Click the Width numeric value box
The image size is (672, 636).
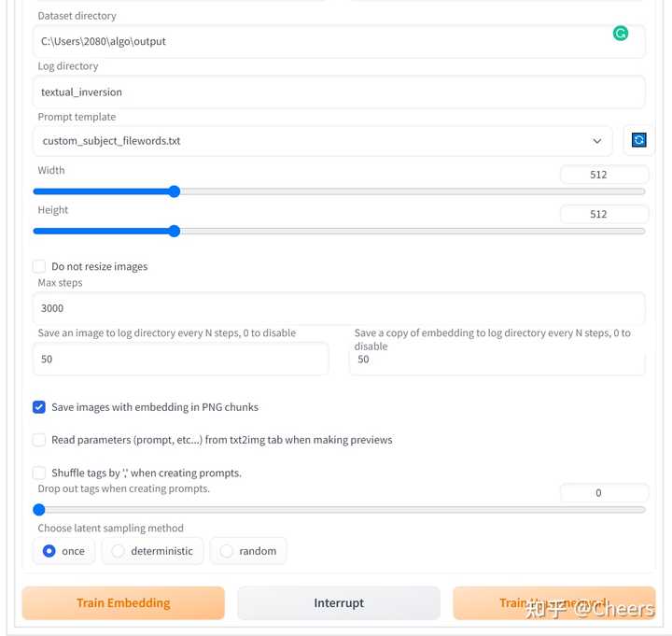pos(604,175)
